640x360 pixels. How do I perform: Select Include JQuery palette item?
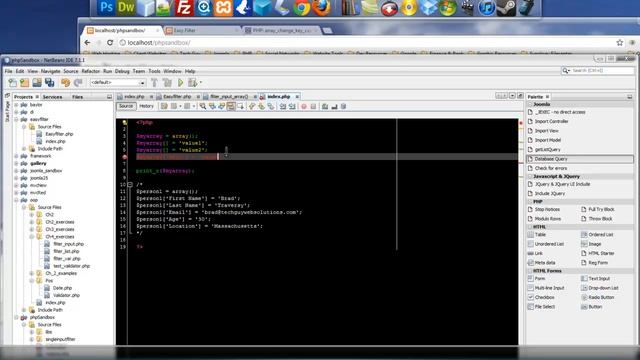click(x=549, y=193)
